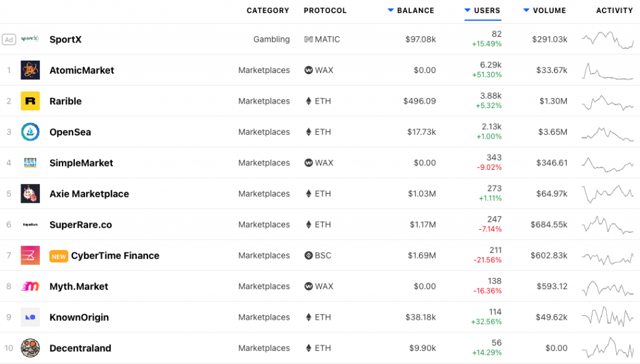Click the SportX activity sparkline chart
The width and height of the screenshot is (640, 364).
pos(607,40)
